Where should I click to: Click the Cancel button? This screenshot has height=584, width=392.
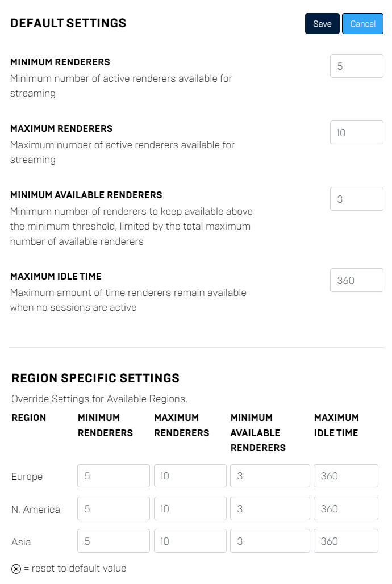coord(362,23)
